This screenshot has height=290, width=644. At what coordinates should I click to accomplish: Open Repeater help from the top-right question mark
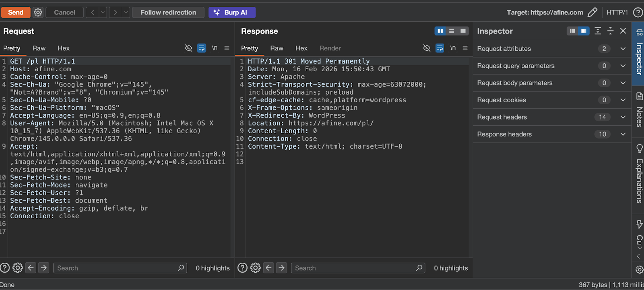point(638,12)
